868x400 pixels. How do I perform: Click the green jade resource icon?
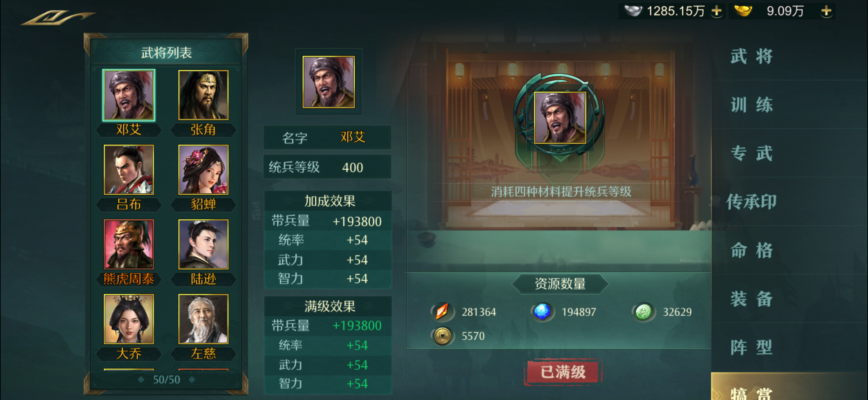[643, 312]
